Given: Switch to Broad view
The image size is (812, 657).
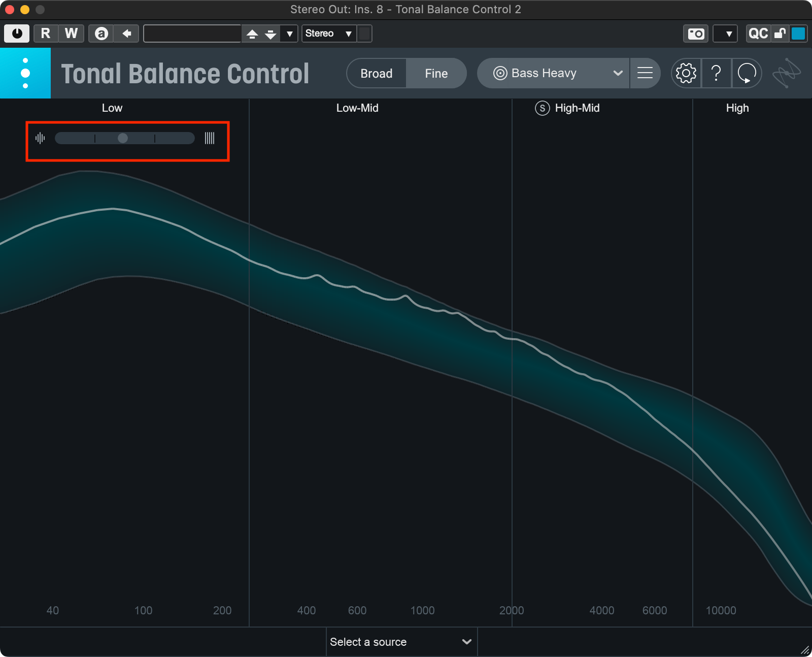Looking at the screenshot, I should point(376,73).
